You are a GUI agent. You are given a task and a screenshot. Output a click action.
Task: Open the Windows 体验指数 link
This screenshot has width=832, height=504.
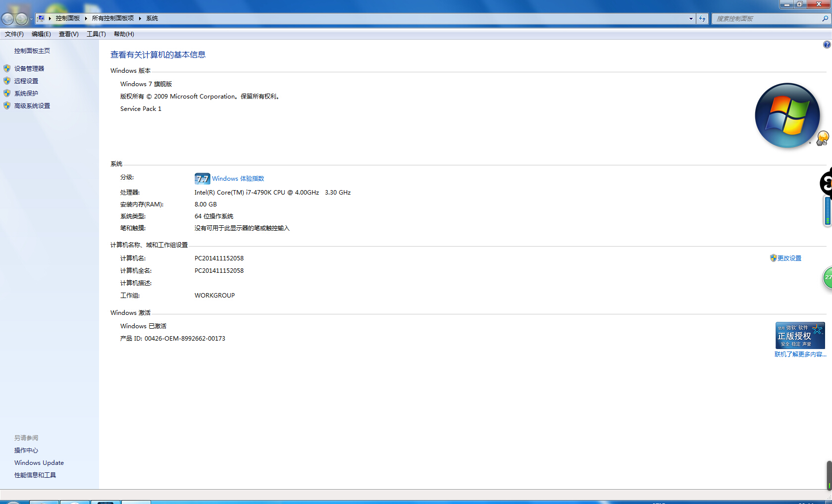pos(238,179)
